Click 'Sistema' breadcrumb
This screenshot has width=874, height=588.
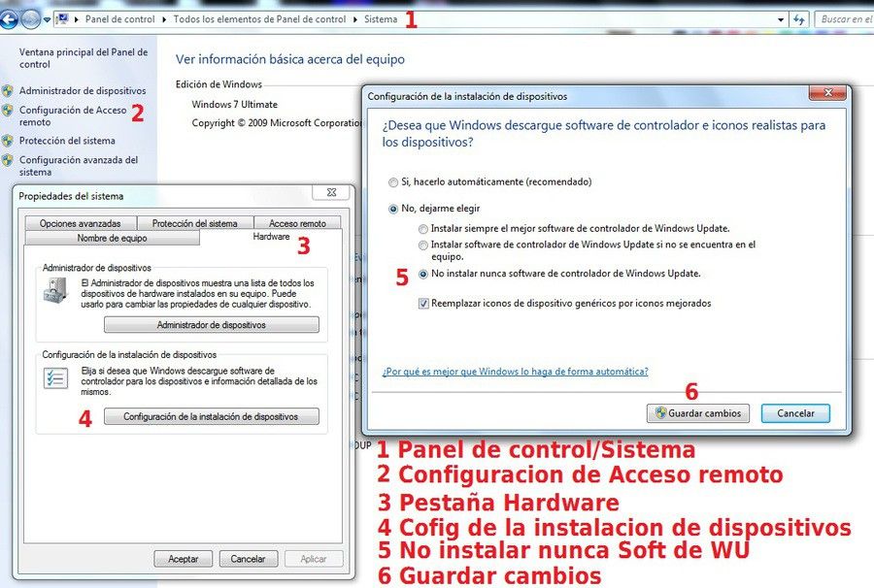(381, 19)
